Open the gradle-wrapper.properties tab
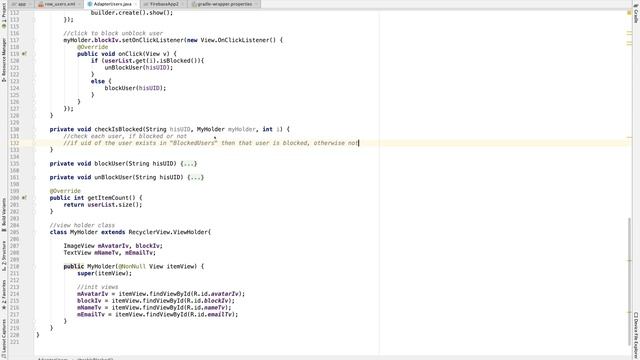Screen dimensions: 640x360 225,4
